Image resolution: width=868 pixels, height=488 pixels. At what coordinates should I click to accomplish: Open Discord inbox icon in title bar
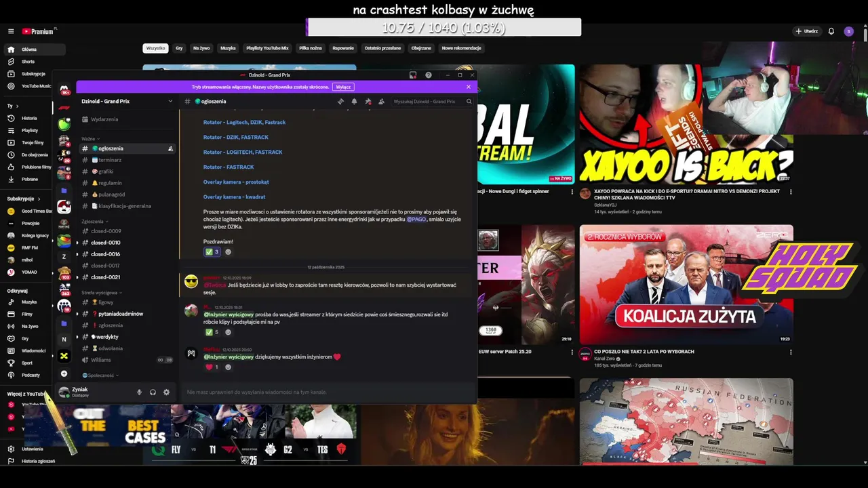pos(413,75)
